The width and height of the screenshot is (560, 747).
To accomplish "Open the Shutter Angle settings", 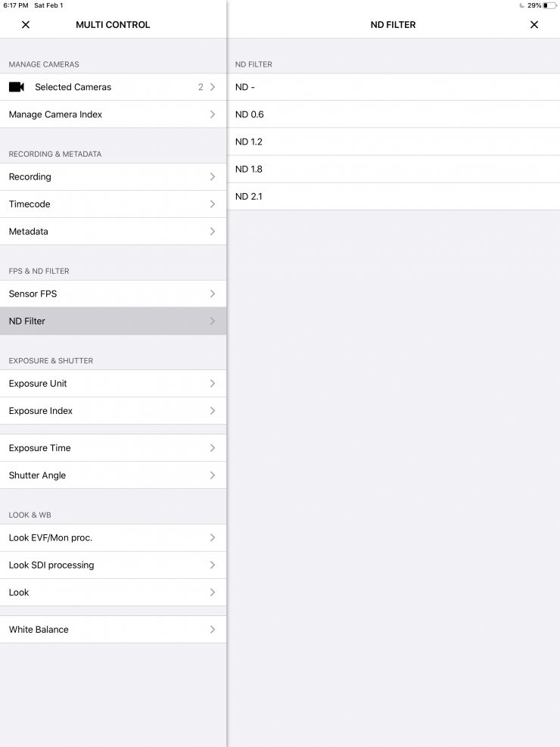I will coord(113,475).
